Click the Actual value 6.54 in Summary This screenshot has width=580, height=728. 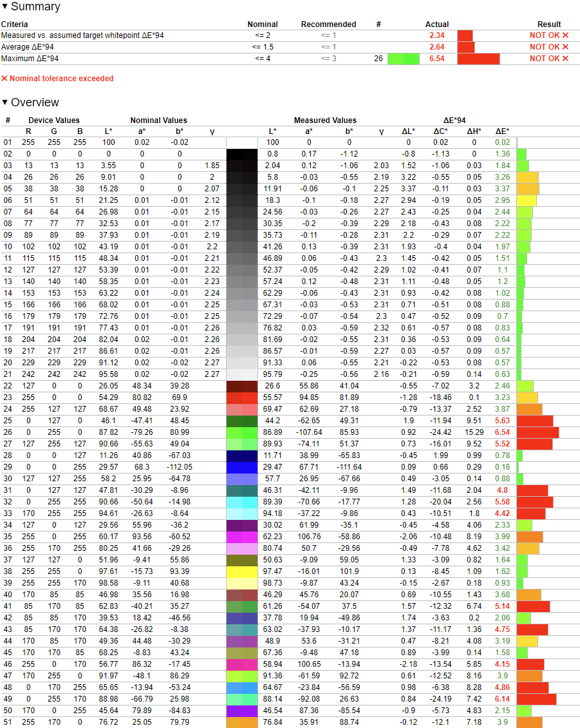436,59
